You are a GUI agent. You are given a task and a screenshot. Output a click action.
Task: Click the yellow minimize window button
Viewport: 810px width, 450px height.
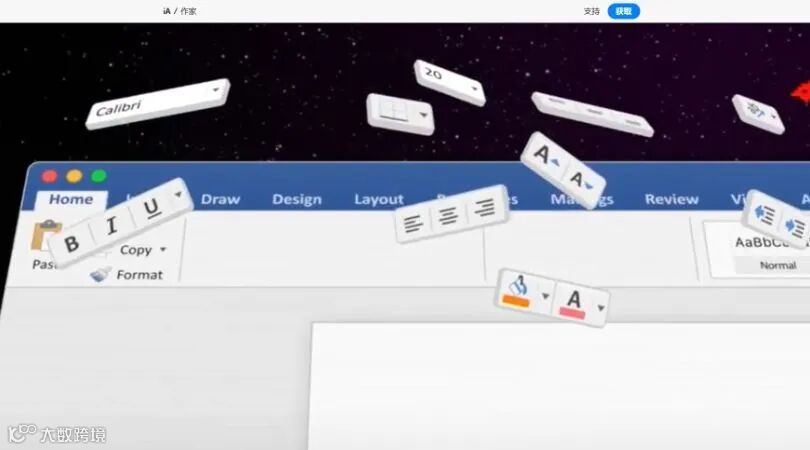tap(74, 177)
